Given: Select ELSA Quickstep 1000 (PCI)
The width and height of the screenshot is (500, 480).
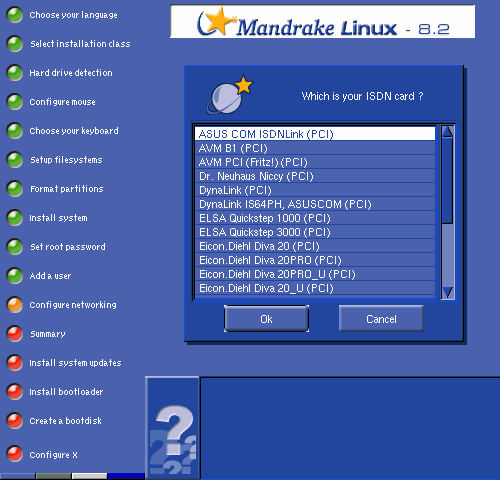Looking at the screenshot, I should (315, 218).
